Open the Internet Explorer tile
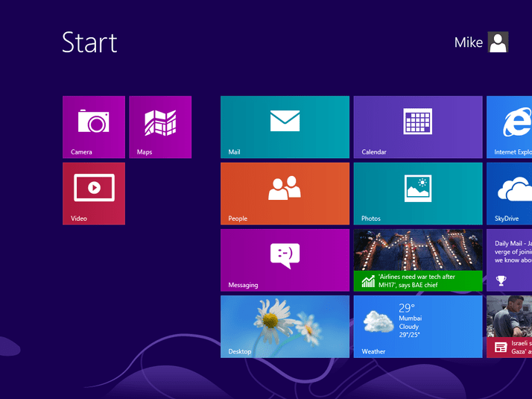The height and width of the screenshot is (399, 532). pos(509,127)
